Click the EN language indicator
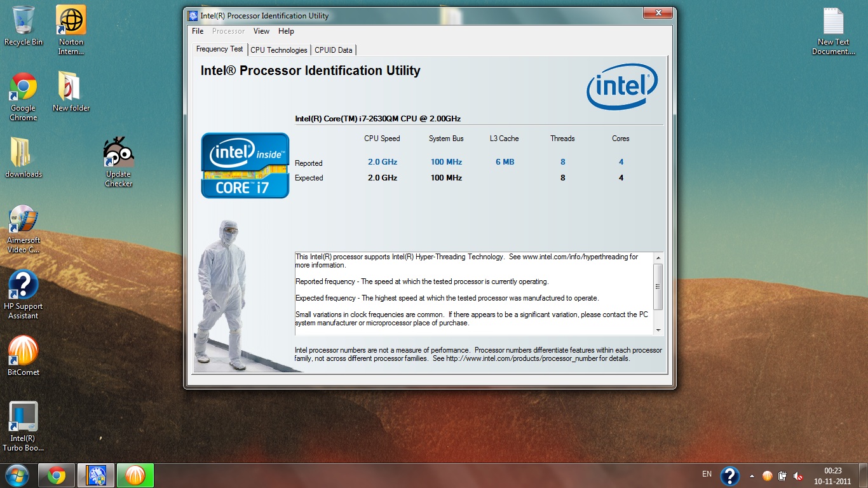Viewport: 868px width, 488px height. pyautogui.click(x=707, y=474)
